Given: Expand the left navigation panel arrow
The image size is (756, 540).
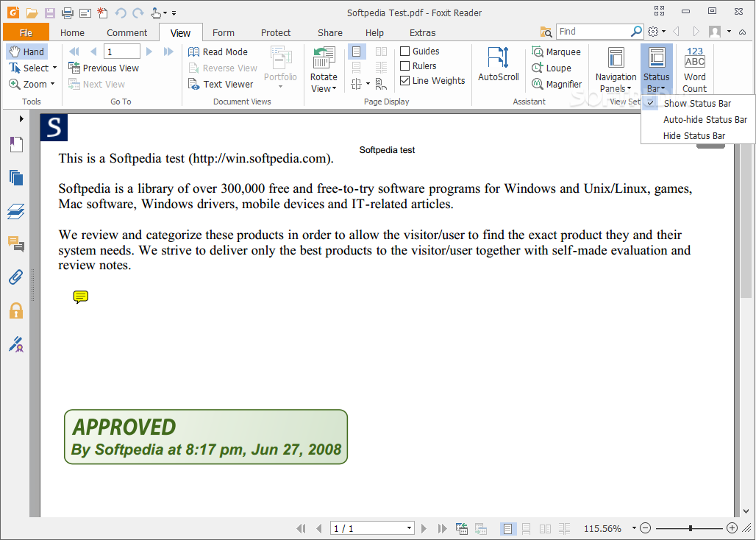Looking at the screenshot, I should [x=21, y=118].
